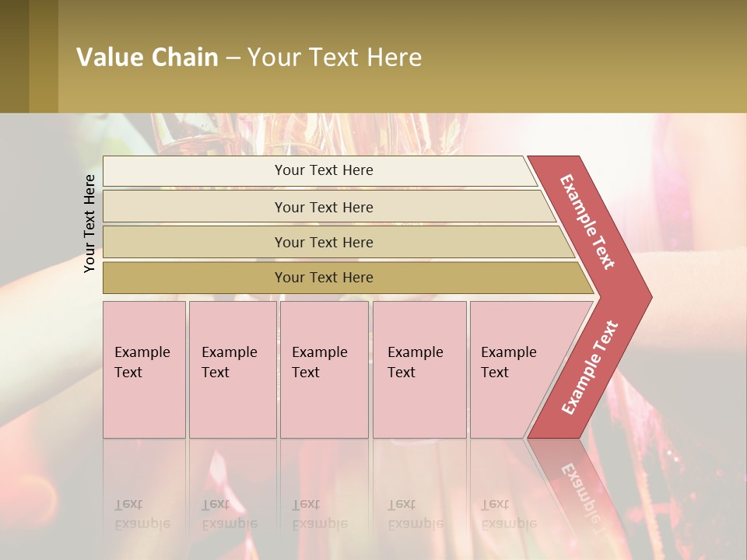Image resolution: width=747 pixels, height=560 pixels.
Task: Click the darkest bottom "Your Text Here" bar
Action: pyautogui.click(x=323, y=278)
